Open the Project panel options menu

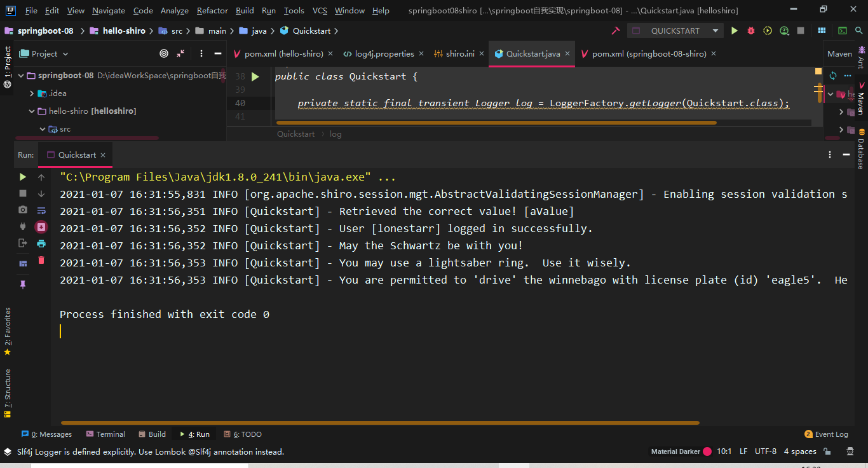point(201,54)
